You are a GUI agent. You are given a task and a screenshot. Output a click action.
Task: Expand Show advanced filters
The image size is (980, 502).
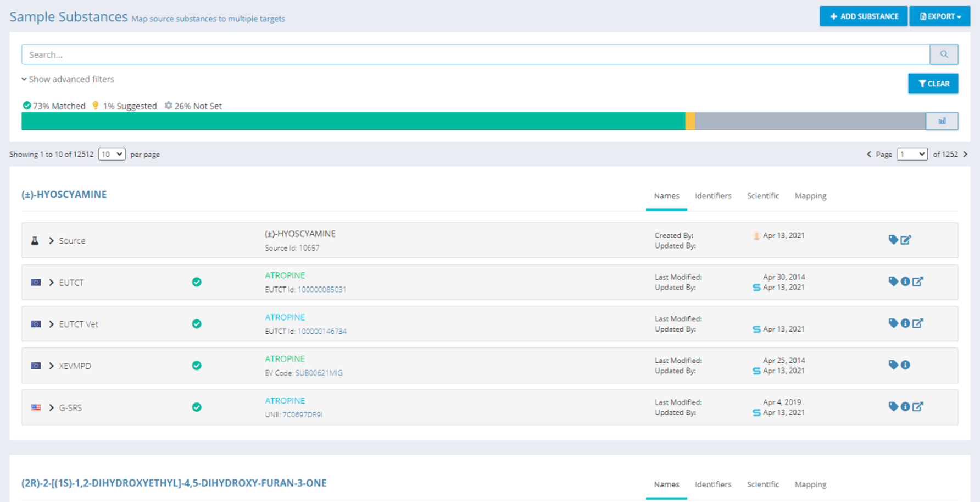pos(68,79)
